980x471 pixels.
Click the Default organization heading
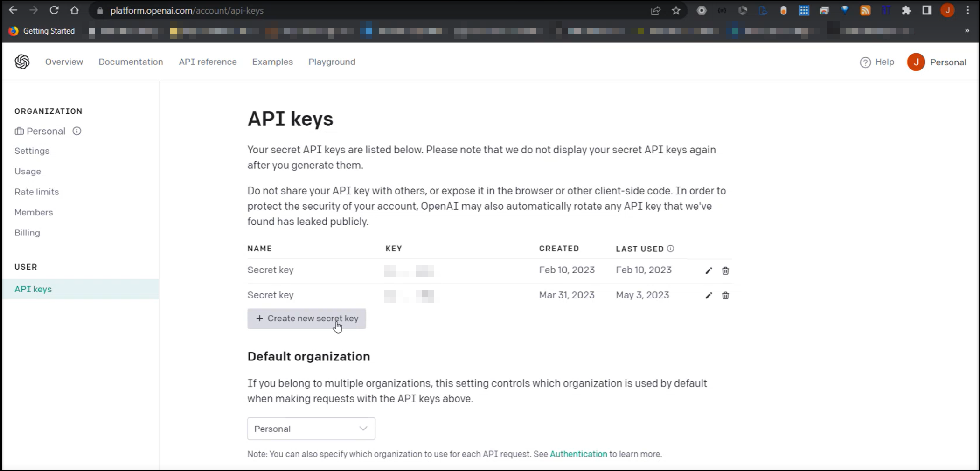[x=309, y=357]
